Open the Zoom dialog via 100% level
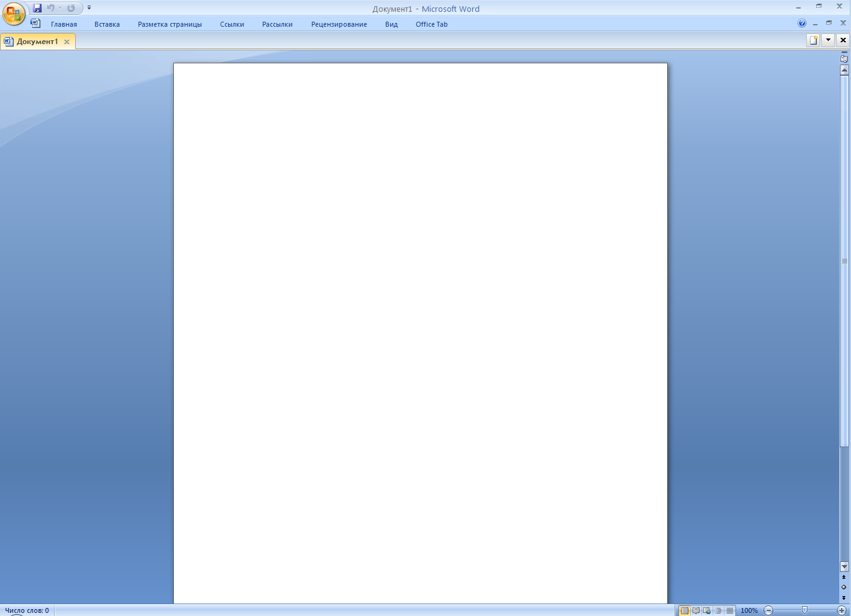851x616 pixels. (x=749, y=610)
